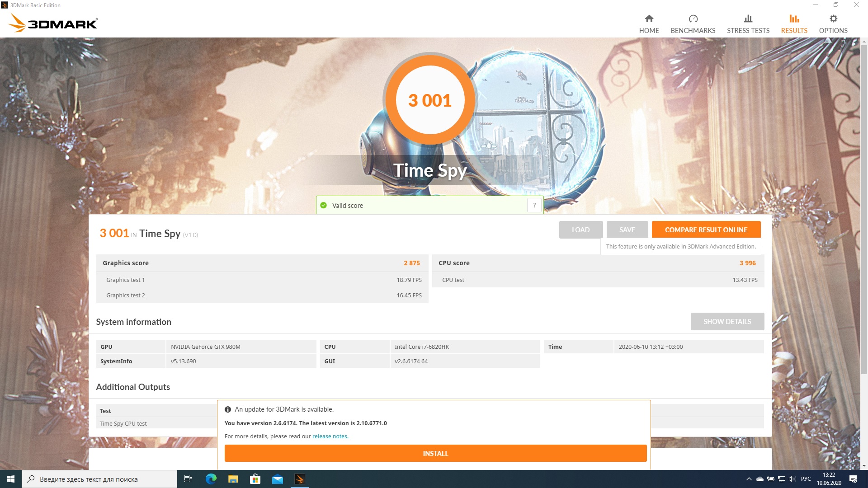Open the Windows Start menu
This screenshot has width=868, height=488.
point(11,479)
